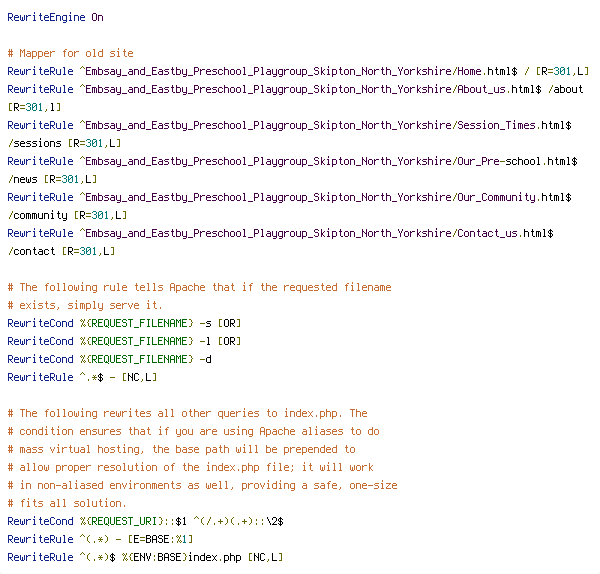The height and width of the screenshot is (574, 600).
Task: Click the 'RewriteRule ^.*$ - [NC,L]' line
Action: 82,377
